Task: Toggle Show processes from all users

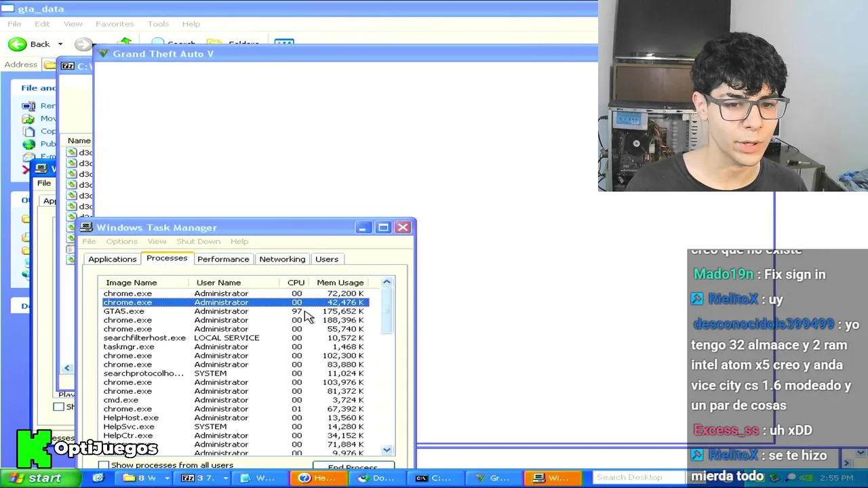Action: point(104,465)
